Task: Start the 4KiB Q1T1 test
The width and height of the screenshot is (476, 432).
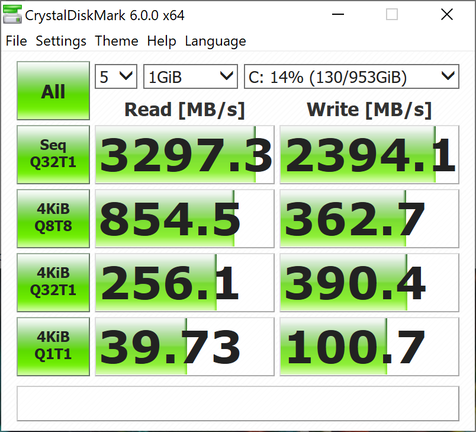Action: 53,346
